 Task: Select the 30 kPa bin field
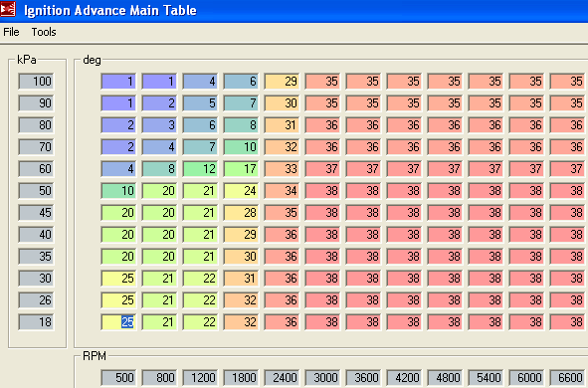coord(36,279)
